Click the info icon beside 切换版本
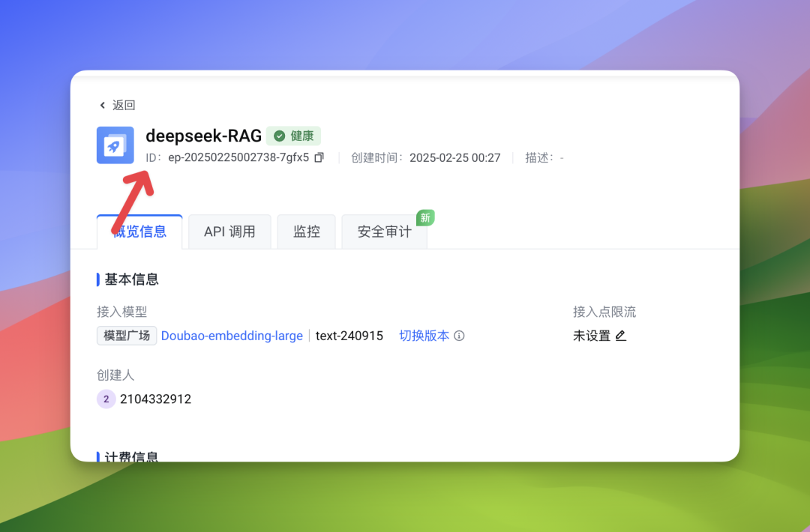This screenshot has width=810, height=532. (x=459, y=336)
